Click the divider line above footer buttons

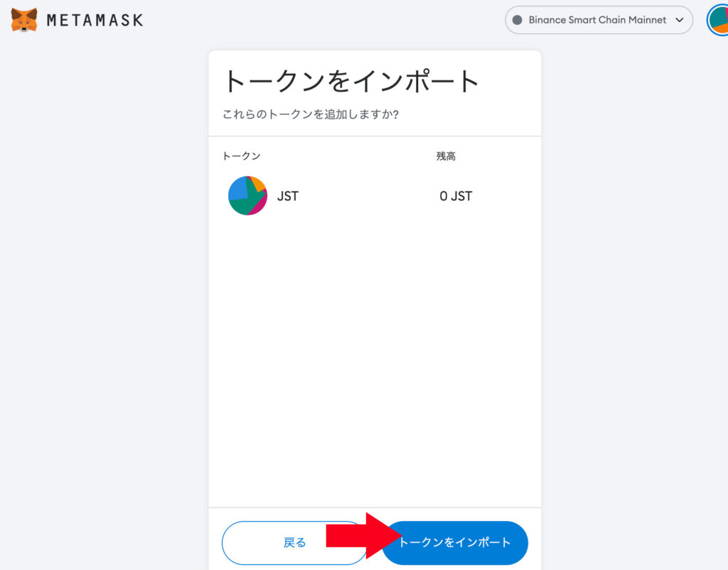375,507
